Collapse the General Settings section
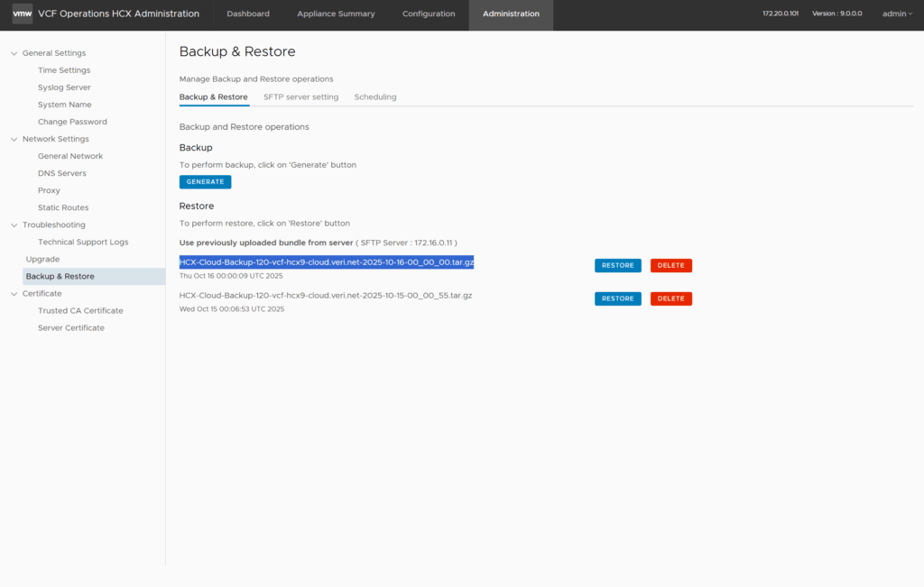924x587 pixels. coord(14,53)
